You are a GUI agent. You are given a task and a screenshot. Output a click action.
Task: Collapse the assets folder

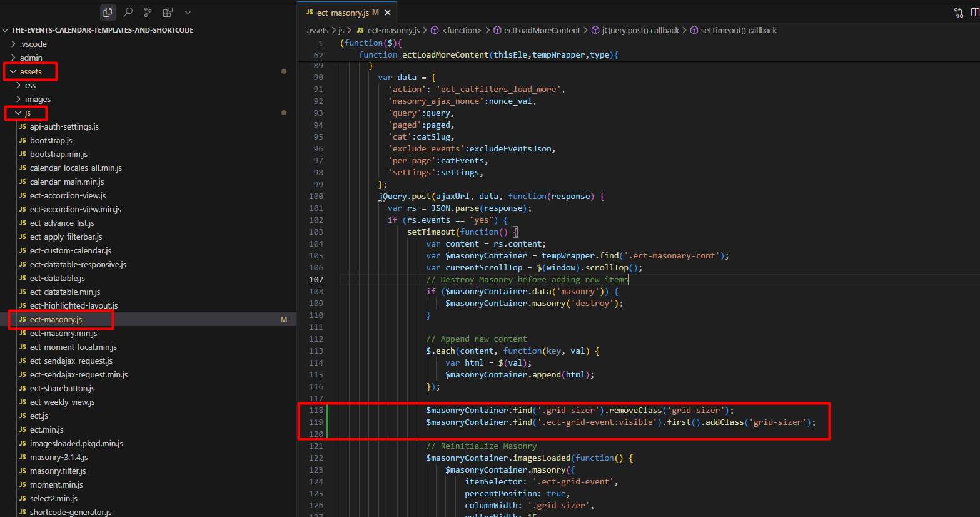pos(31,71)
